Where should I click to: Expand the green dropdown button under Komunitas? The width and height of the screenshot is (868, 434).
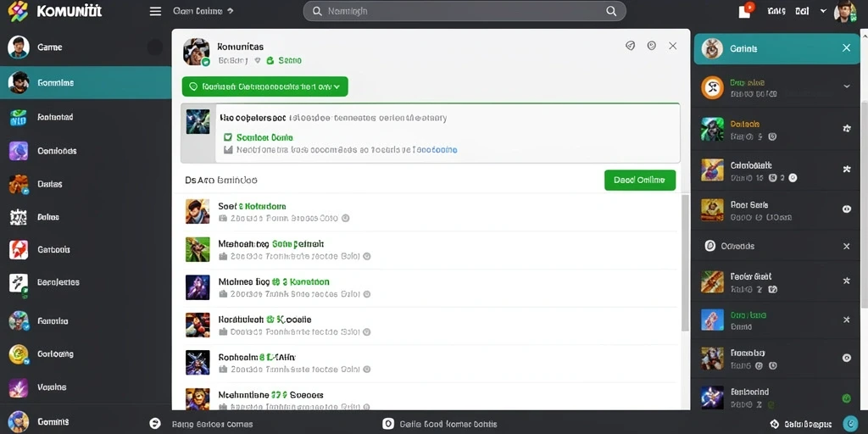tap(264, 86)
